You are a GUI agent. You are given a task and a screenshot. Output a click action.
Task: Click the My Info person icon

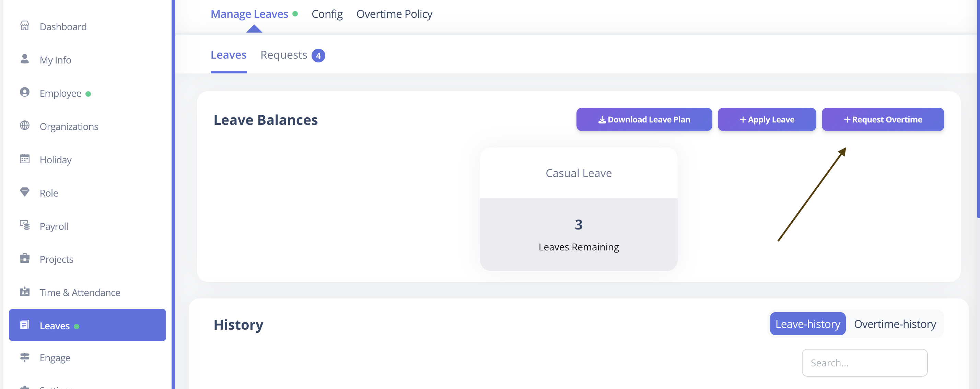click(25, 59)
